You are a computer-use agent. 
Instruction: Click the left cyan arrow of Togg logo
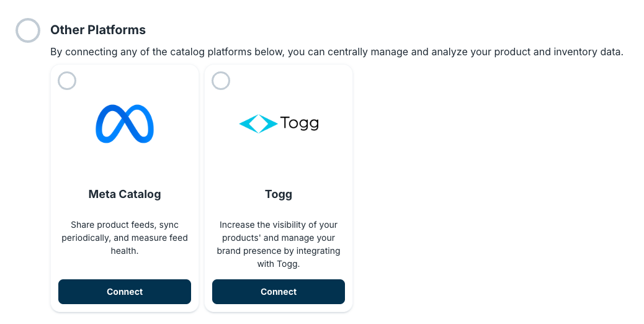[x=247, y=124]
